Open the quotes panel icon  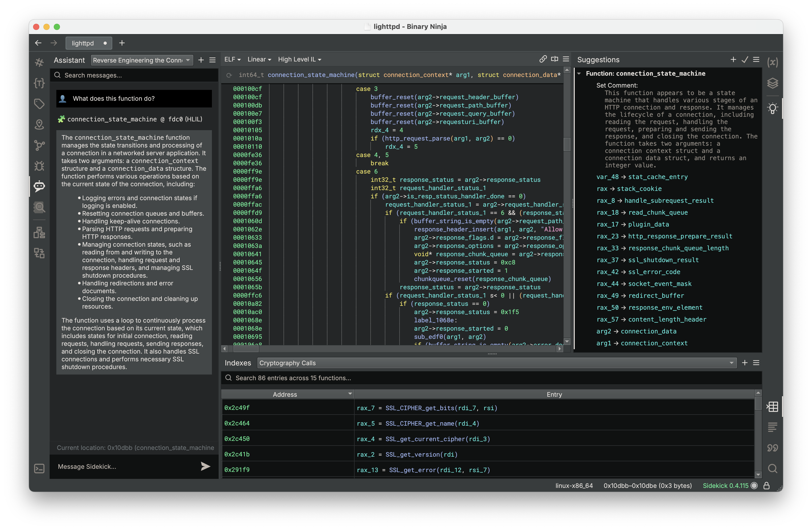point(773,448)
